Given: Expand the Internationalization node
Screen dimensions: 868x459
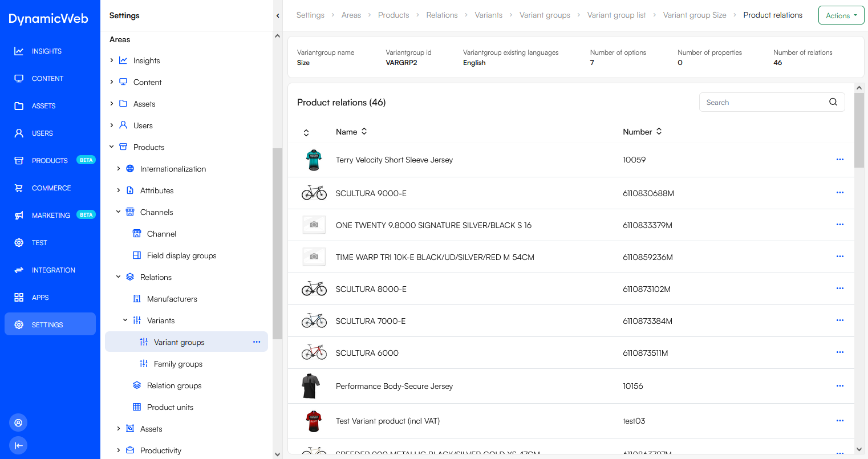Looking at the screenshot, I should tap(119, 169).
